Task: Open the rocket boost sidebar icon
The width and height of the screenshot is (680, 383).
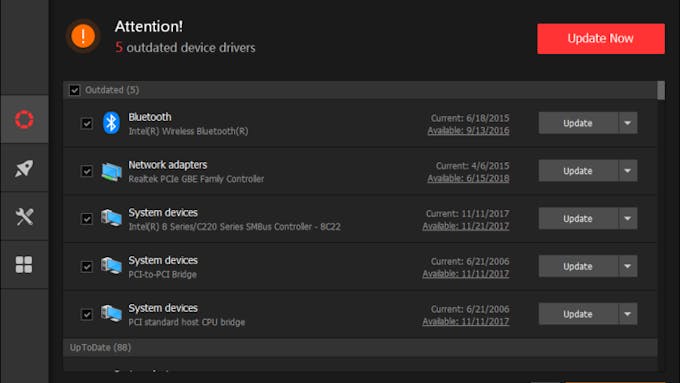Action: (24, 168)
